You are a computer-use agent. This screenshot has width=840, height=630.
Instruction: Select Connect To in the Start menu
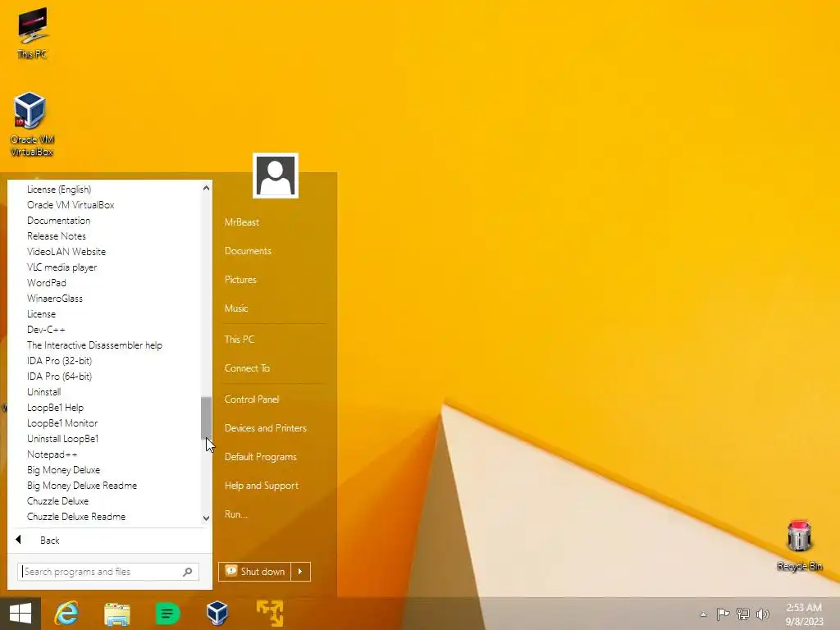pyautogui.click(x=247, y=368)
